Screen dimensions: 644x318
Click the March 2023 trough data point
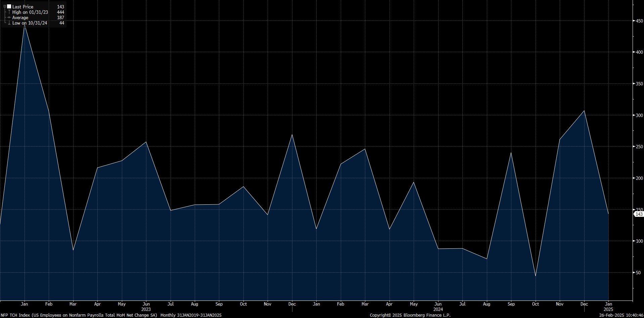click(73, 250)
